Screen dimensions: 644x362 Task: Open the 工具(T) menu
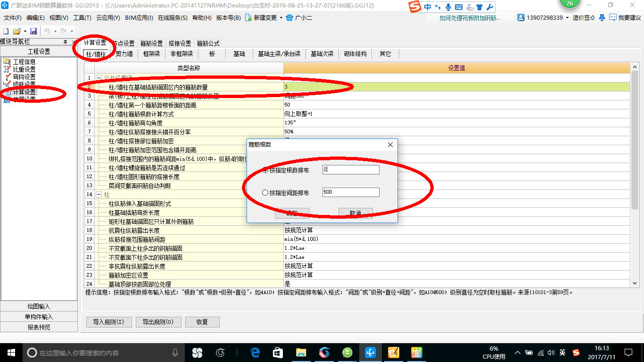tap(82, 18)
